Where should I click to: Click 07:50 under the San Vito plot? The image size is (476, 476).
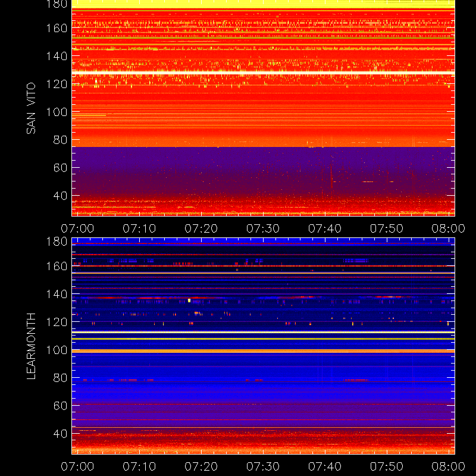click(x=387, y=228)
